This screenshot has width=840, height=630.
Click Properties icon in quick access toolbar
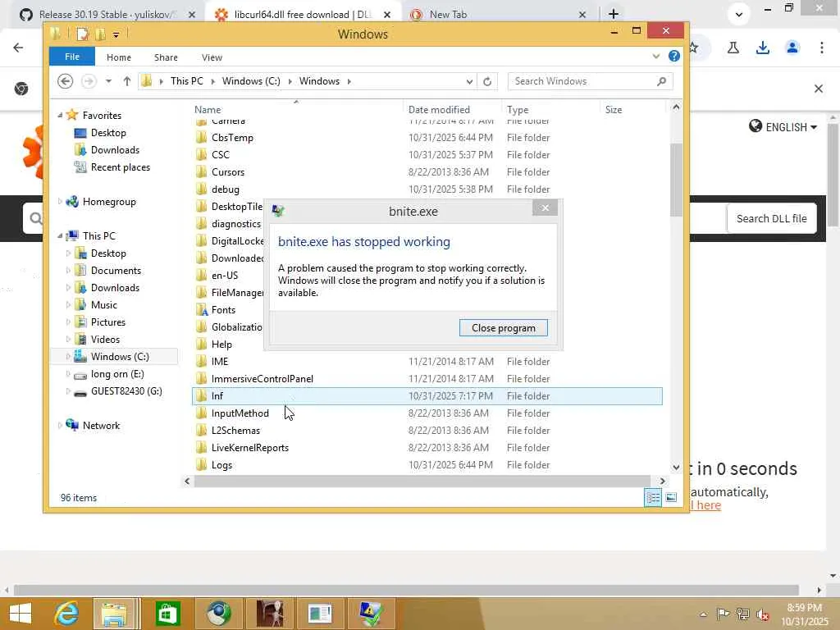point(83,34)
